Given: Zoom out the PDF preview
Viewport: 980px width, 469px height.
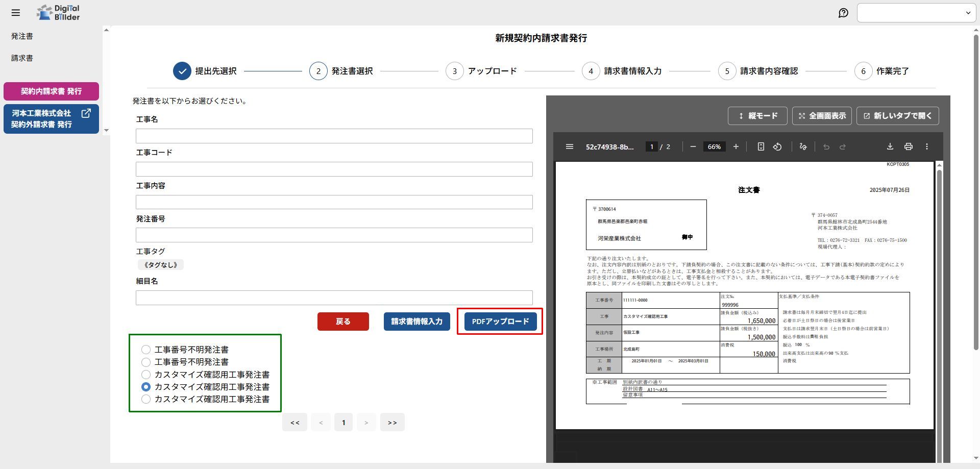Looking at the screenshot, I should [693, 147].
